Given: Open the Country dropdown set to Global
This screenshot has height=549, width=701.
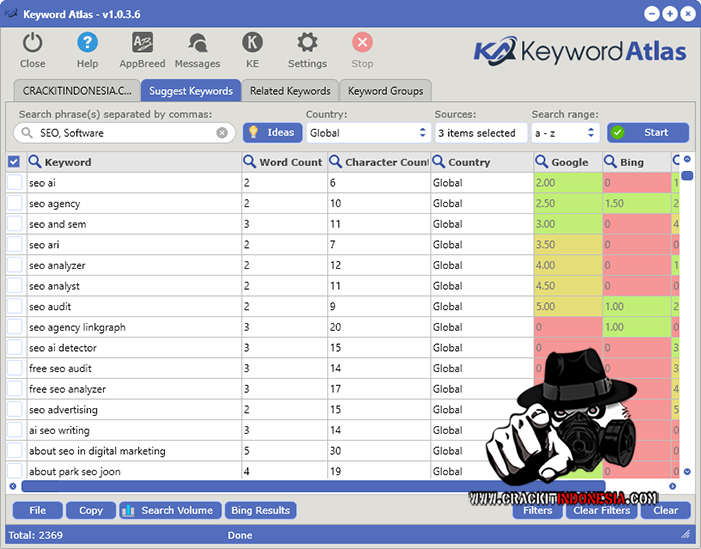Looking at the screenshot, I should (367, 133).
